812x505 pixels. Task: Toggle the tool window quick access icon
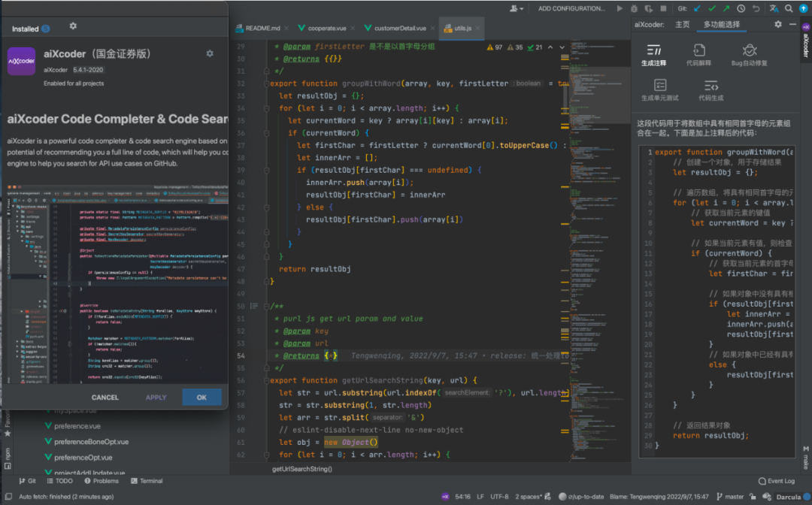8,497
